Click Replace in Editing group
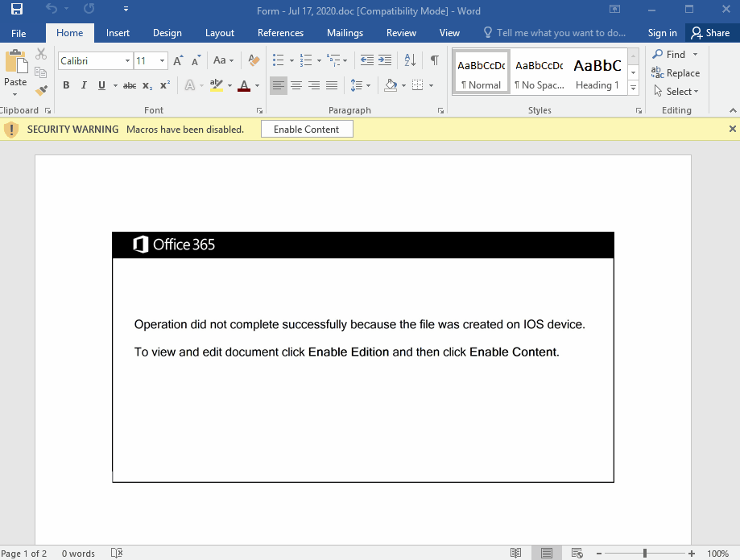This screenshot has height=560, width=740. 676,73
